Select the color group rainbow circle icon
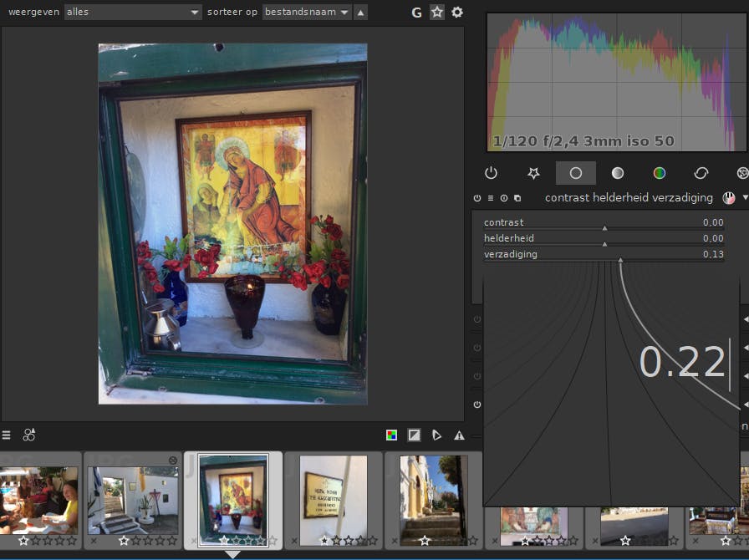 pos(660,173)
